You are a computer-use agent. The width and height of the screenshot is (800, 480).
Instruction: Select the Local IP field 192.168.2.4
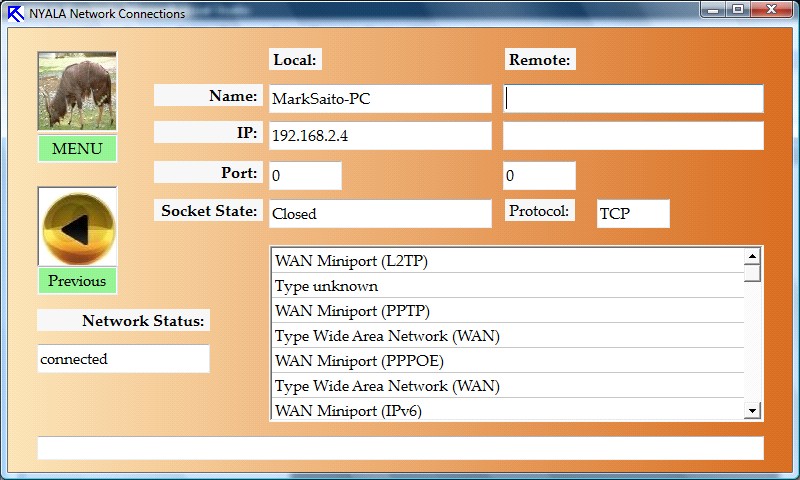pos(379,136)
